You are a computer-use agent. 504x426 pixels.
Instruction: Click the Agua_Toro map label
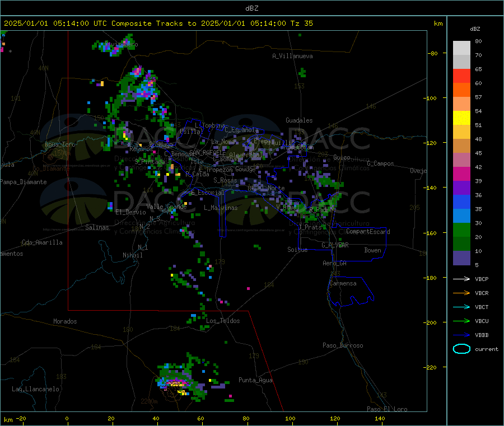click(60, 144)
